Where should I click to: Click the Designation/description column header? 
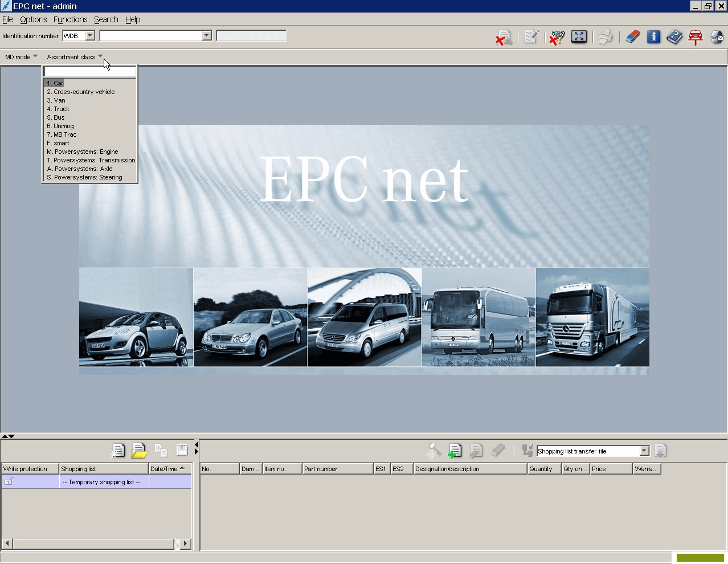(470, 469)
